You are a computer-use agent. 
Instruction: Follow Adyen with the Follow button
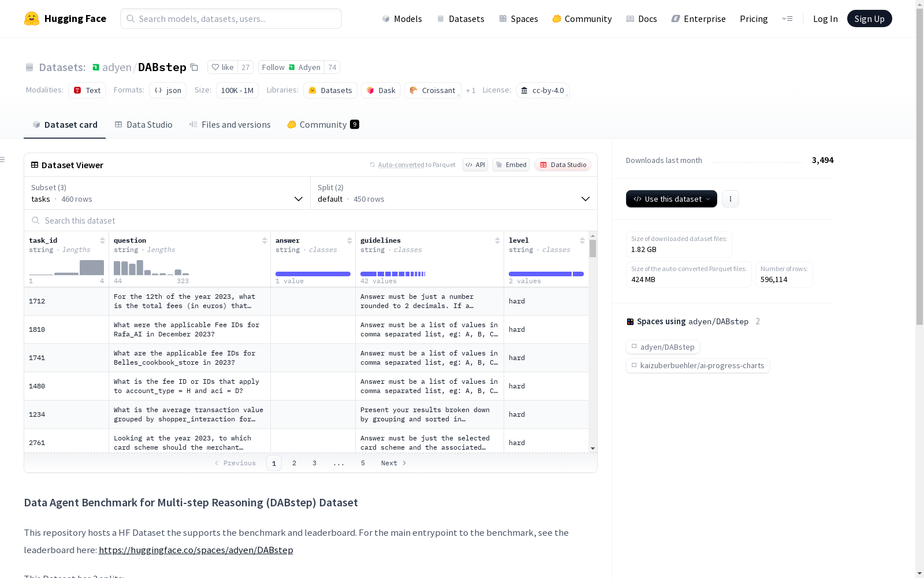pyautogui.click(x=291, y=68)
